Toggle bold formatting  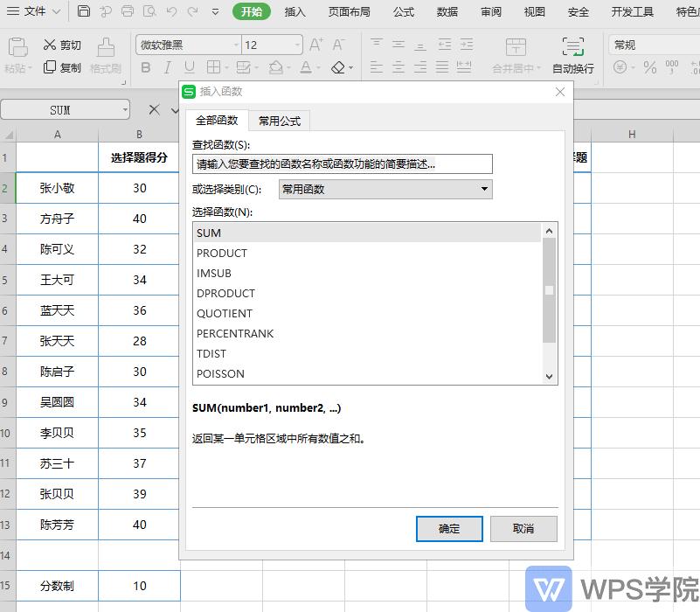pos(145,66)
